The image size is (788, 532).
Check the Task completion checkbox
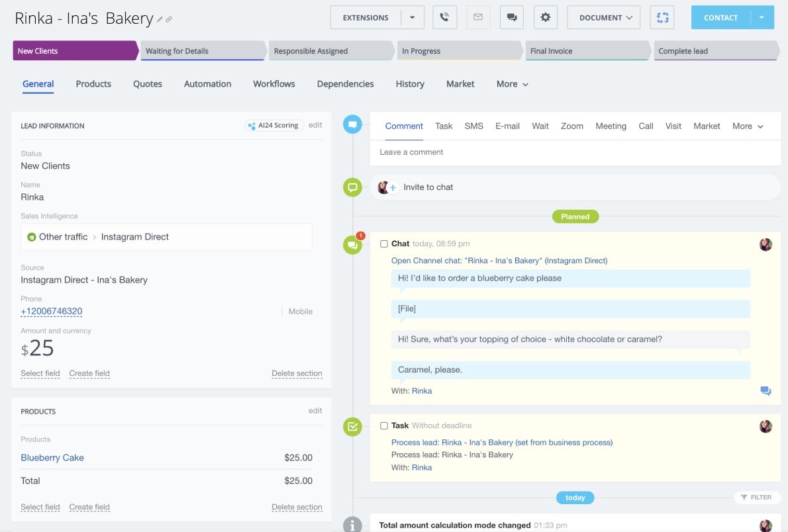pos(384,426)
